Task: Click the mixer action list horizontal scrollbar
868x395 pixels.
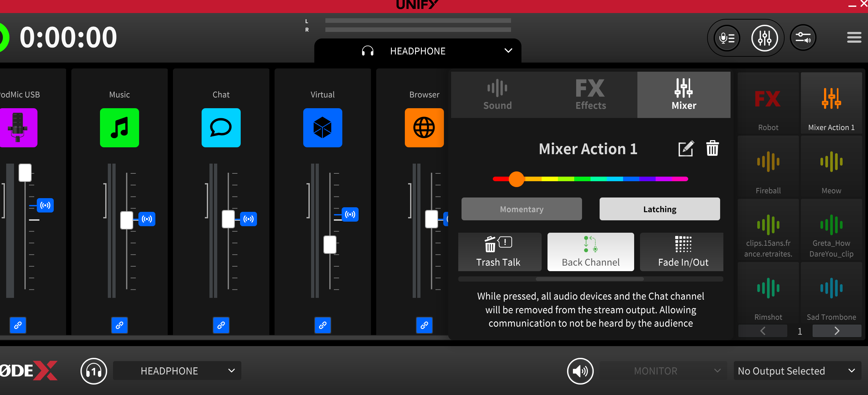Action: [x=589, y=279]
